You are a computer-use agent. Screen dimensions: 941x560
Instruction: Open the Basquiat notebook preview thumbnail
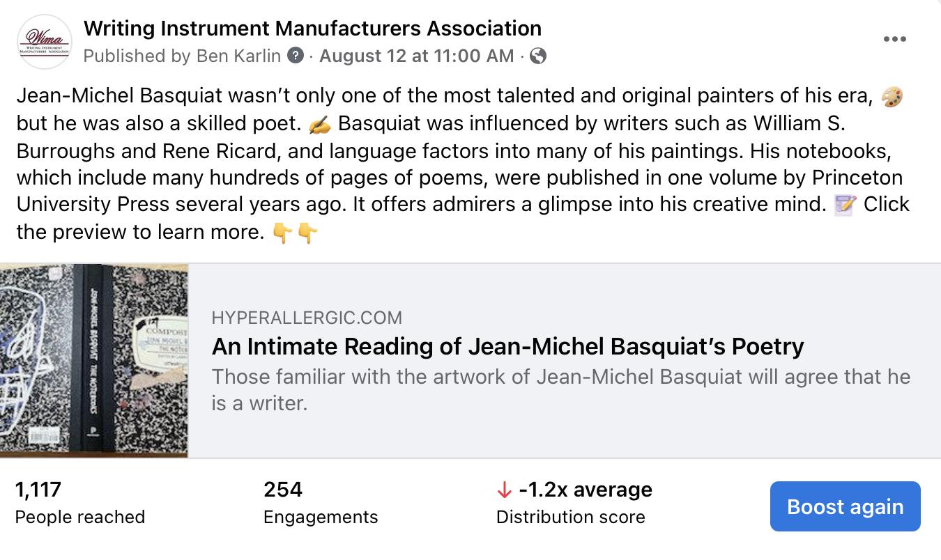click(x=93, y=360)
